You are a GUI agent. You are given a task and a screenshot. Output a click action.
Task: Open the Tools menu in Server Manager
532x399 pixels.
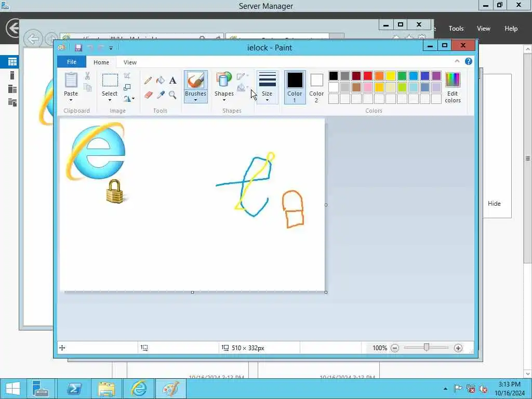click(456, 29)
